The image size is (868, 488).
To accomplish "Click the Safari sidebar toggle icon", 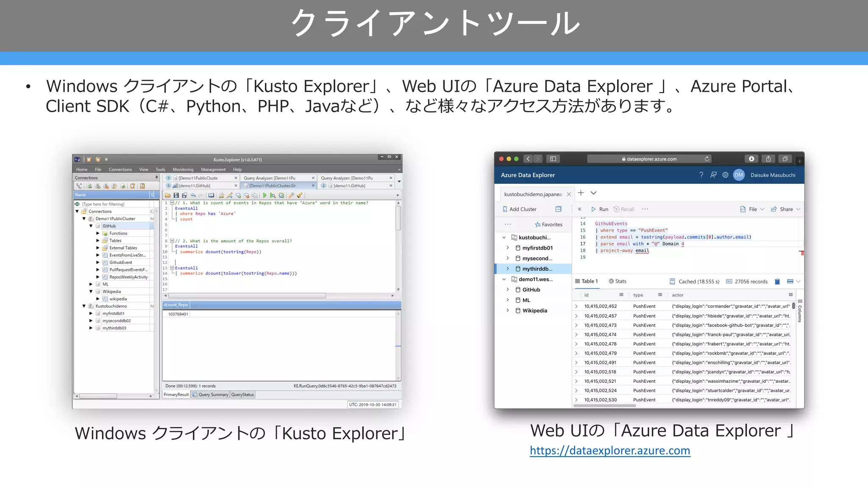I will [553, 159].
